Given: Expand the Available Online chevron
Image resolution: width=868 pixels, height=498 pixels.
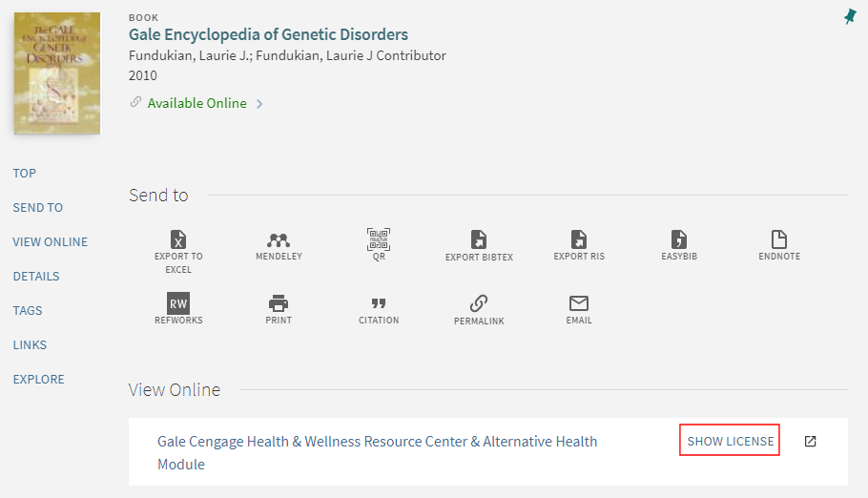Looking at the screenshot, I should [x=259, y=104].
